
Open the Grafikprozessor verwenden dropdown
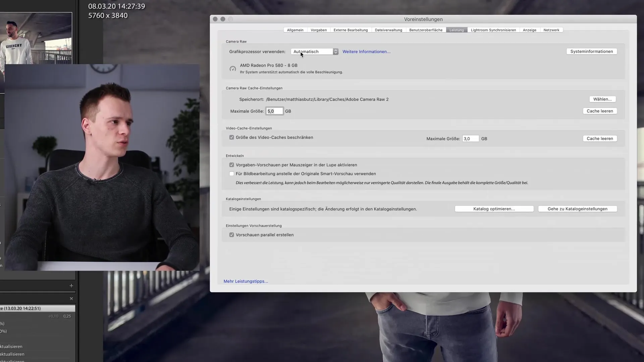(x=315, y=52)
